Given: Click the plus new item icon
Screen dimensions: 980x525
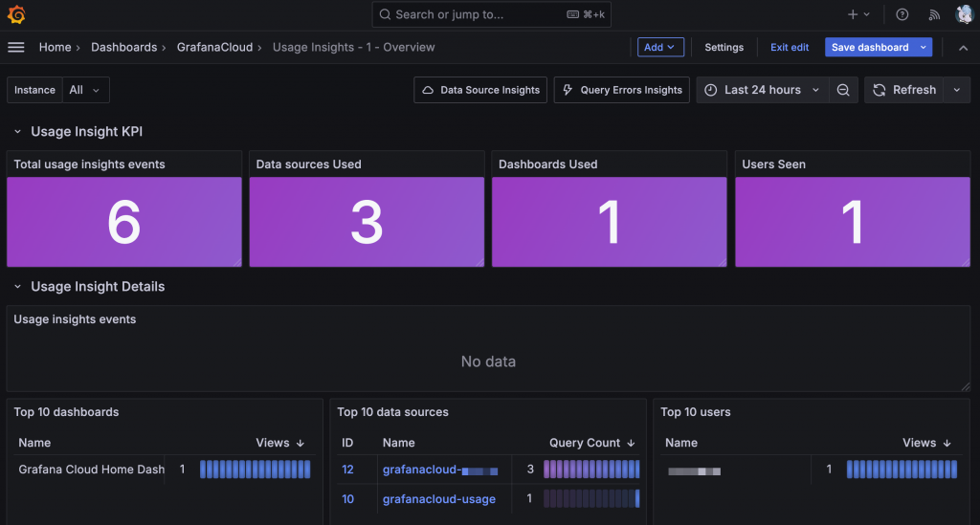Looking at the screenshot, I should click(x=852, y=14).
